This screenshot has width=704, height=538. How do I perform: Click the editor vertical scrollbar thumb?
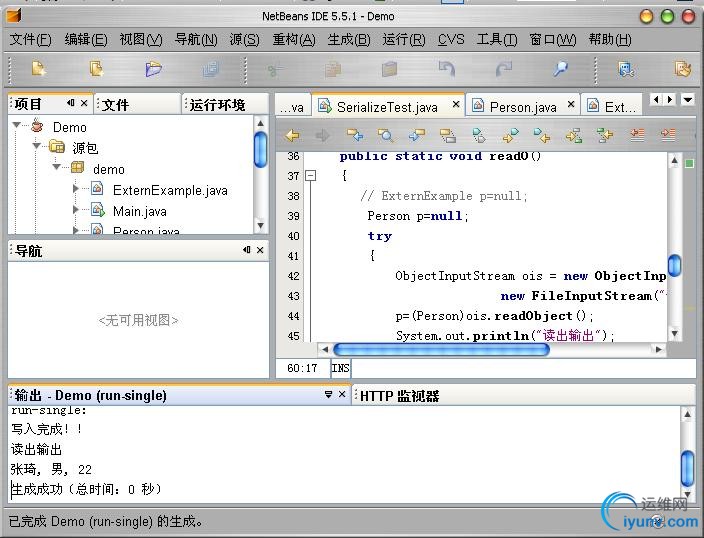(674, 265)
